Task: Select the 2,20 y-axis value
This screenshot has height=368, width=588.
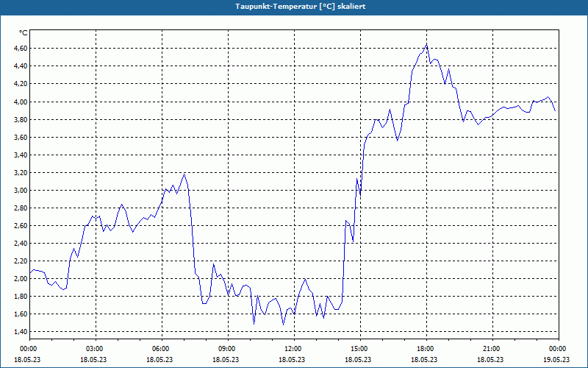Action: (21, 261)
